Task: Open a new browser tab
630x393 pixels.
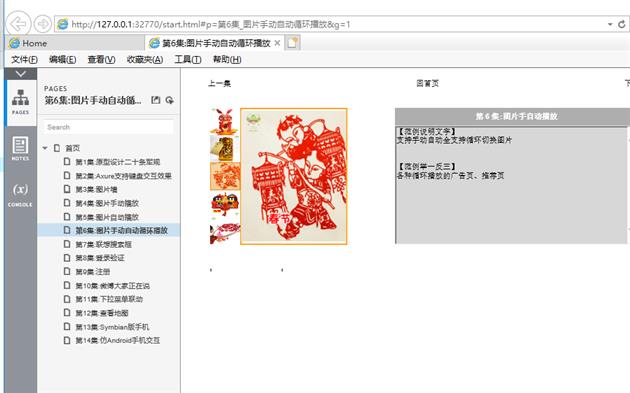Action: click(x=292, y=43)
